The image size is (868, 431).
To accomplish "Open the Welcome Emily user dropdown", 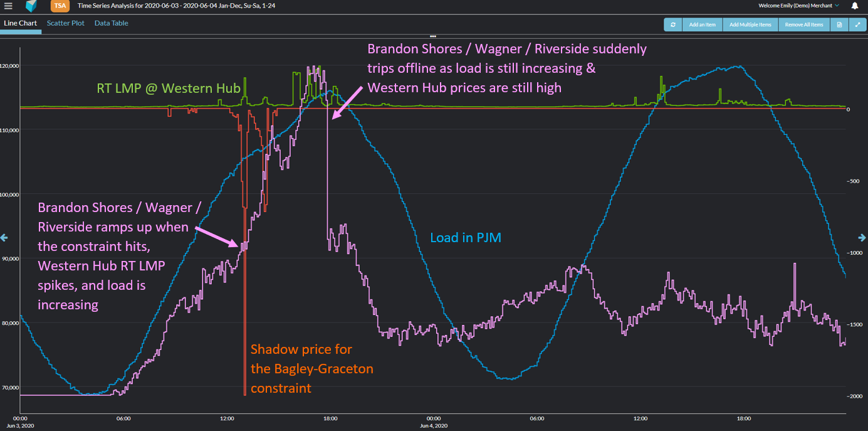I will click(x=798, y=6).
